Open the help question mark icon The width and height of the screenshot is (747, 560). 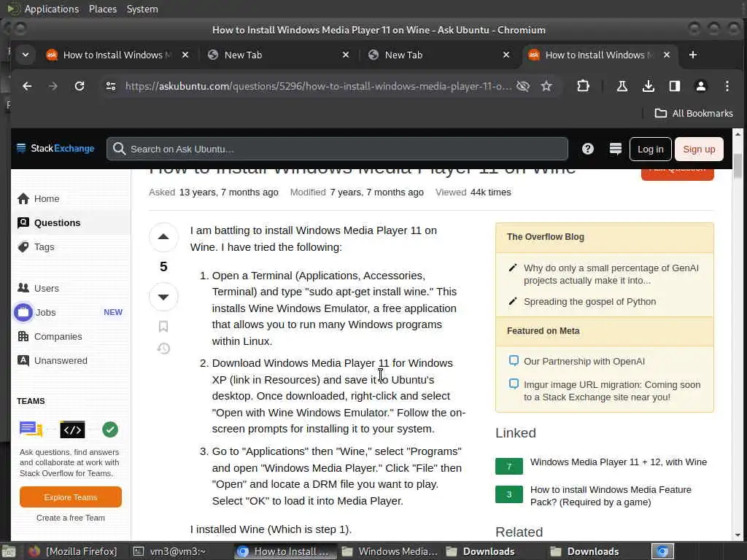tap(588, 149)
